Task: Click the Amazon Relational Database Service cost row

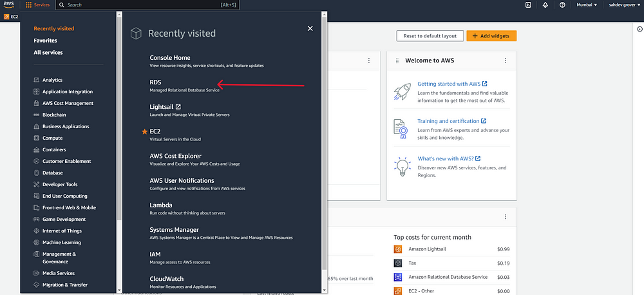Action: (x=452, y=277)
